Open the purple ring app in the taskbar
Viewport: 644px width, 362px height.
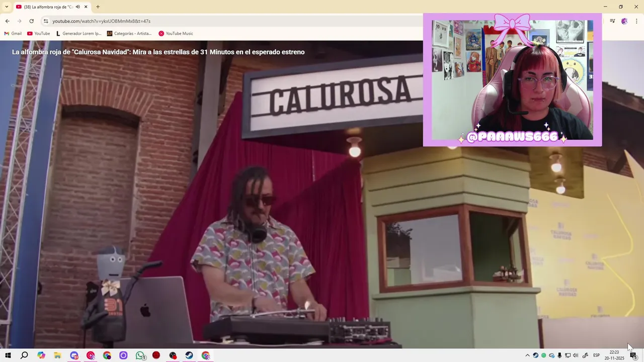point(123,355)
